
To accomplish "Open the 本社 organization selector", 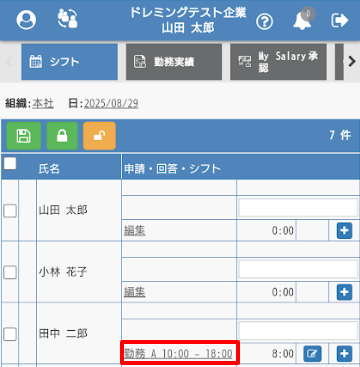I will tap(43, 104).
